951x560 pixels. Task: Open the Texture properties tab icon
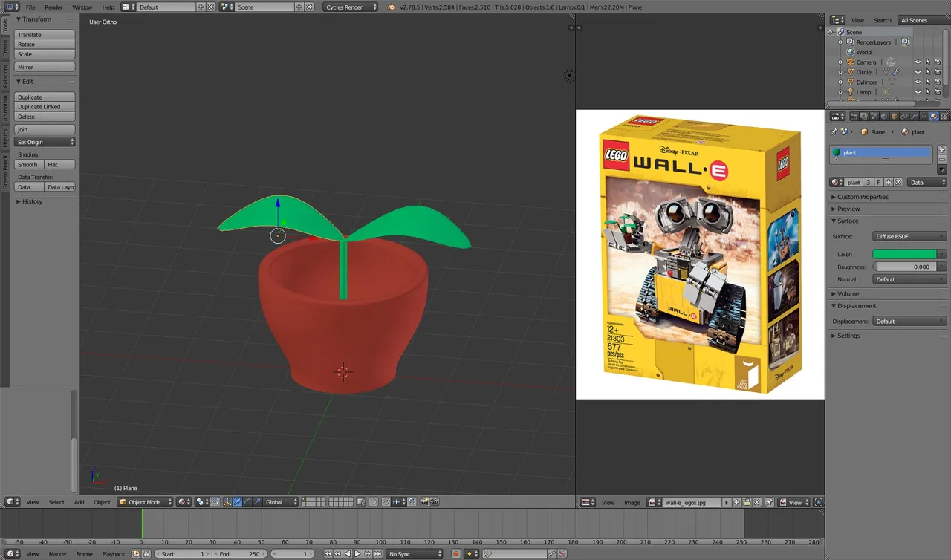coord(944,116)
